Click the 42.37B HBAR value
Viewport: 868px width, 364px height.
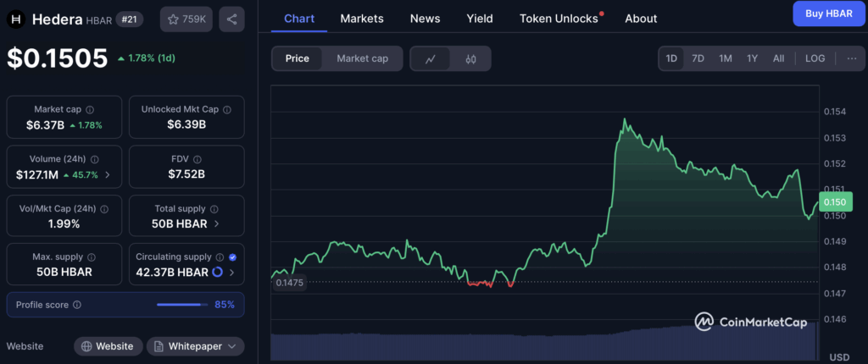click(172, 273)
